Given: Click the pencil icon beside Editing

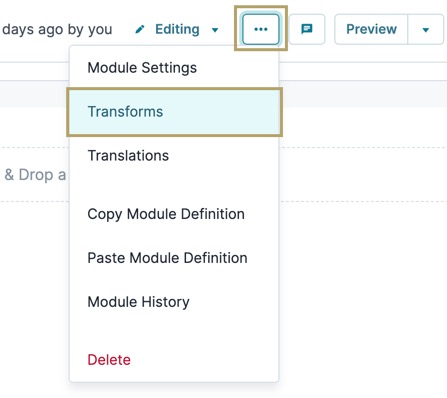Looking at the screenshot, I should point(140,29).
